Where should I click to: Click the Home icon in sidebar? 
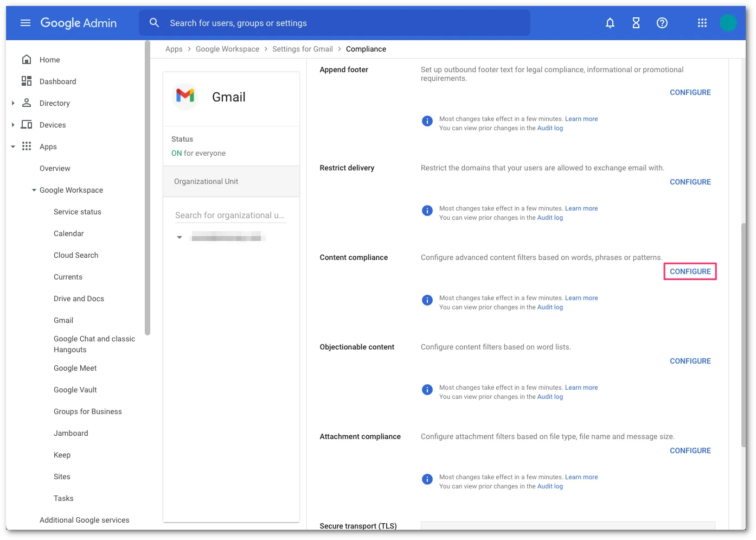26,60
